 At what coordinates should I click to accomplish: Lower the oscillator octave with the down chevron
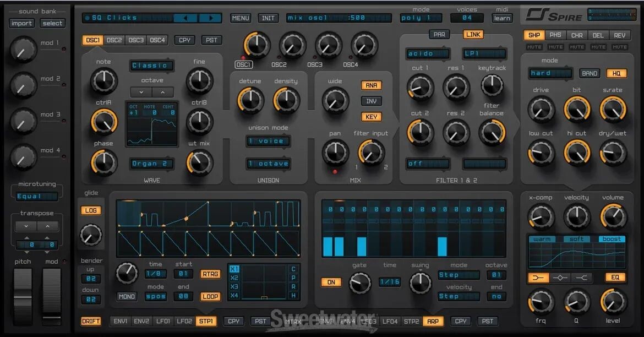pos(141,93)
